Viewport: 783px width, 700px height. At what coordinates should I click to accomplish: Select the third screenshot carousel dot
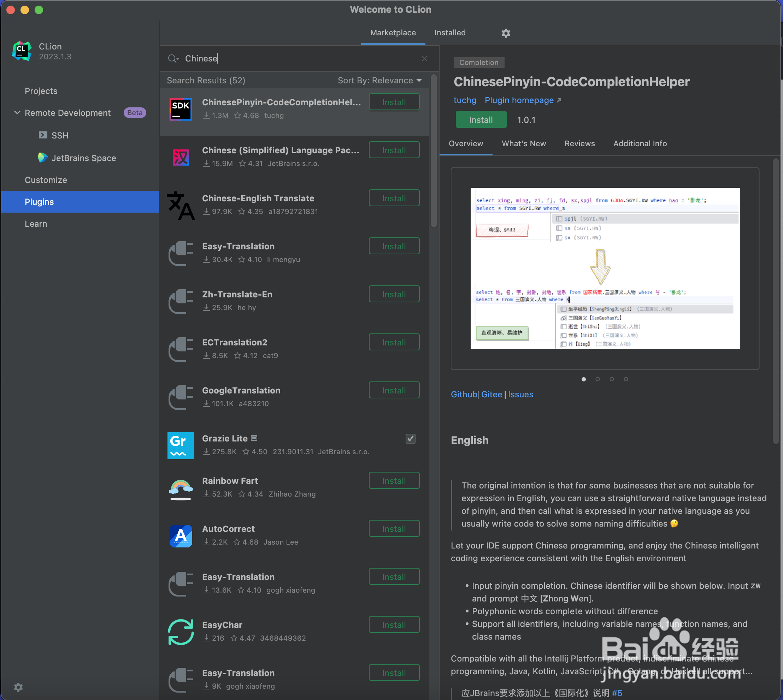click(611, 379)
